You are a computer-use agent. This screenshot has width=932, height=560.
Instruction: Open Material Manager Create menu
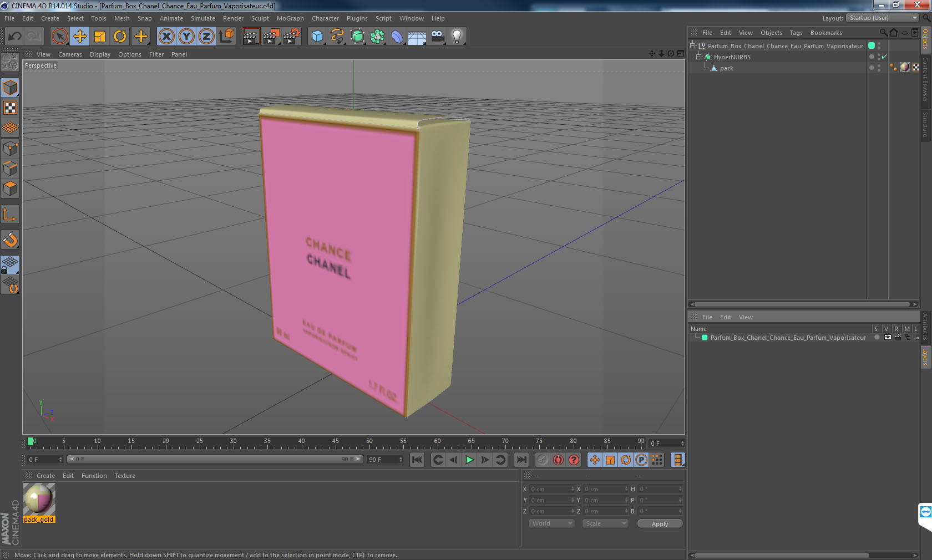click(x=45, y=476)
